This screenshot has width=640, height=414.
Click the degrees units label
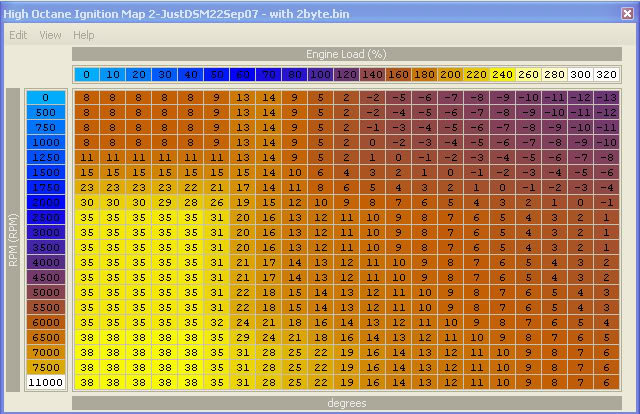[347, 403]
